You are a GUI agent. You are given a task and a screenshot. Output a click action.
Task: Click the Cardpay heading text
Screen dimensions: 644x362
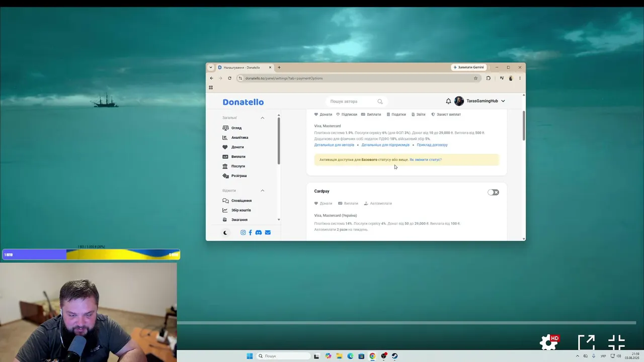point(322,191)
